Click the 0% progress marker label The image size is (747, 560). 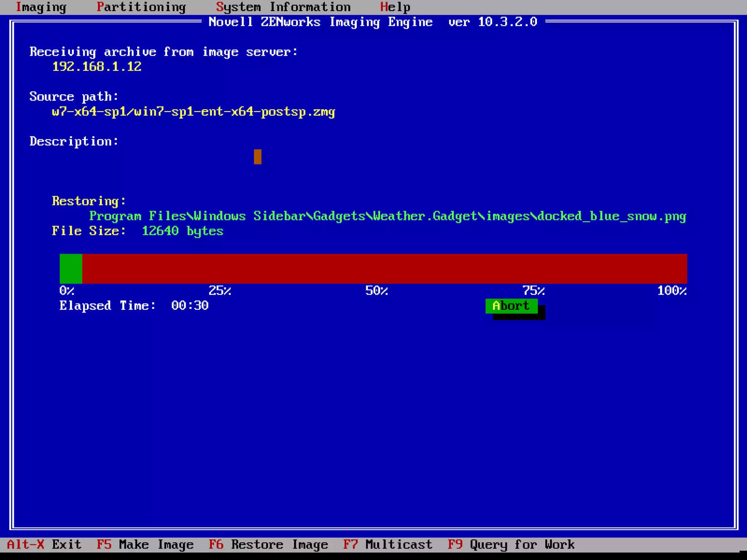[67, 291]
